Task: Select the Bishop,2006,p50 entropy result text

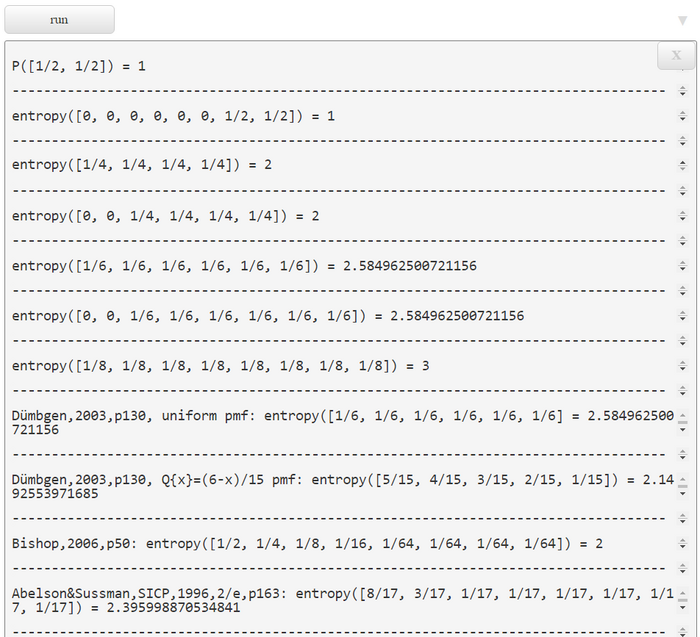Action: coord(307,544)
